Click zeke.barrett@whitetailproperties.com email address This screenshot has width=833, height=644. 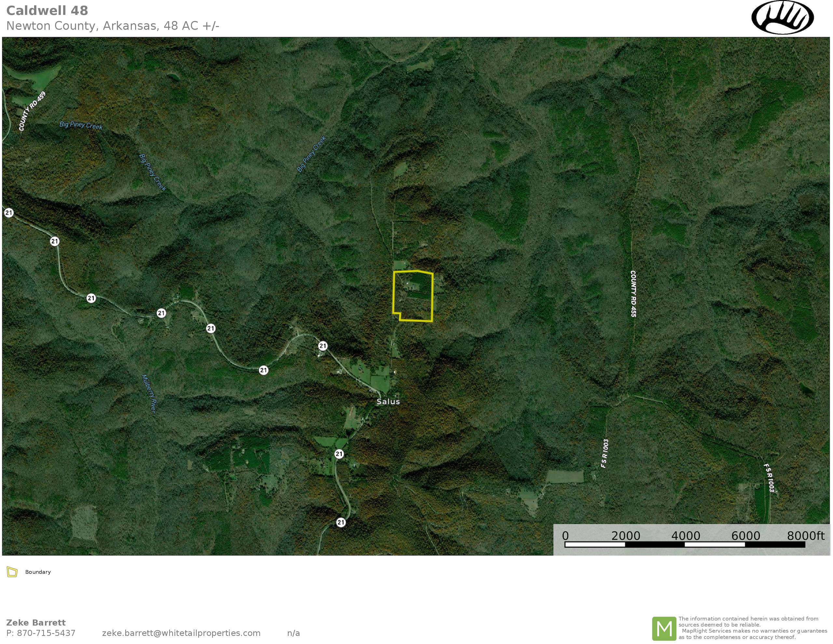181,633
